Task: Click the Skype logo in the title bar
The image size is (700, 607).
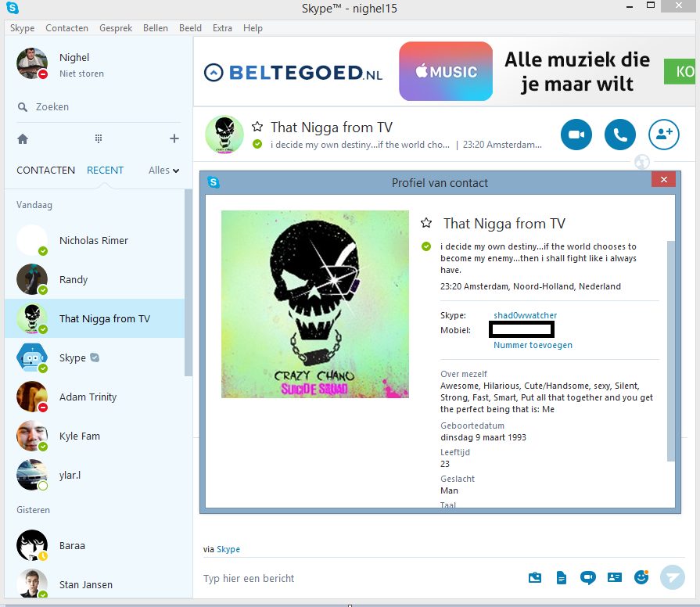Action: coord(13,8)
